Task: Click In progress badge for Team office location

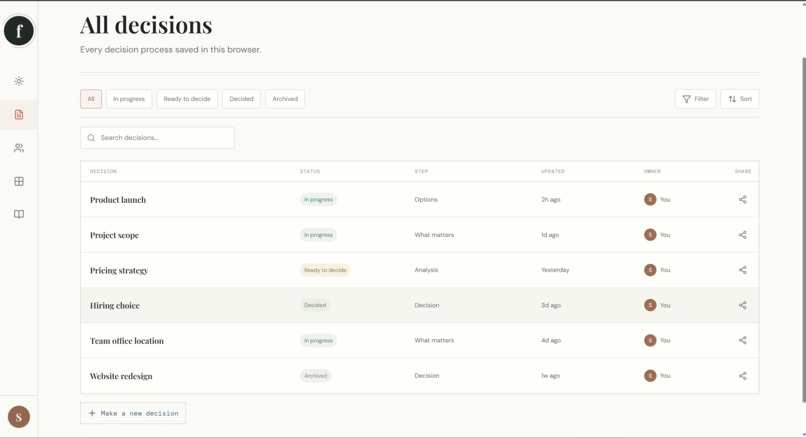Action: 319,340
